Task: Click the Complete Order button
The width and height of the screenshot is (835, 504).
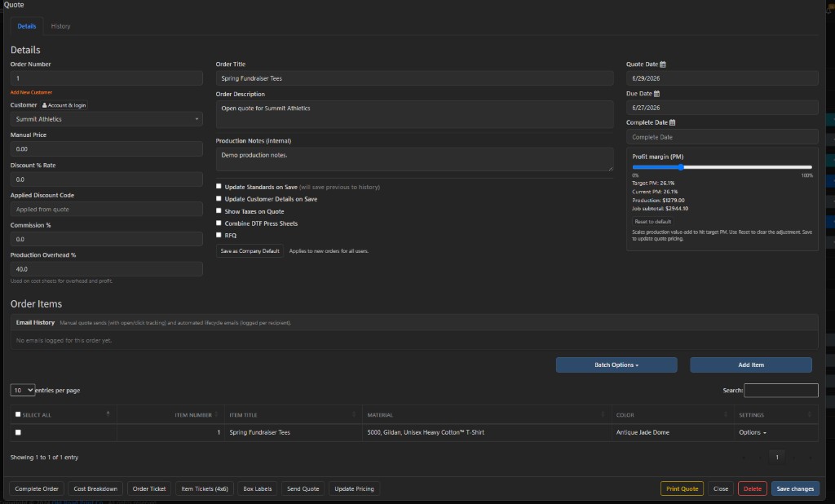Action: point(37,489)
